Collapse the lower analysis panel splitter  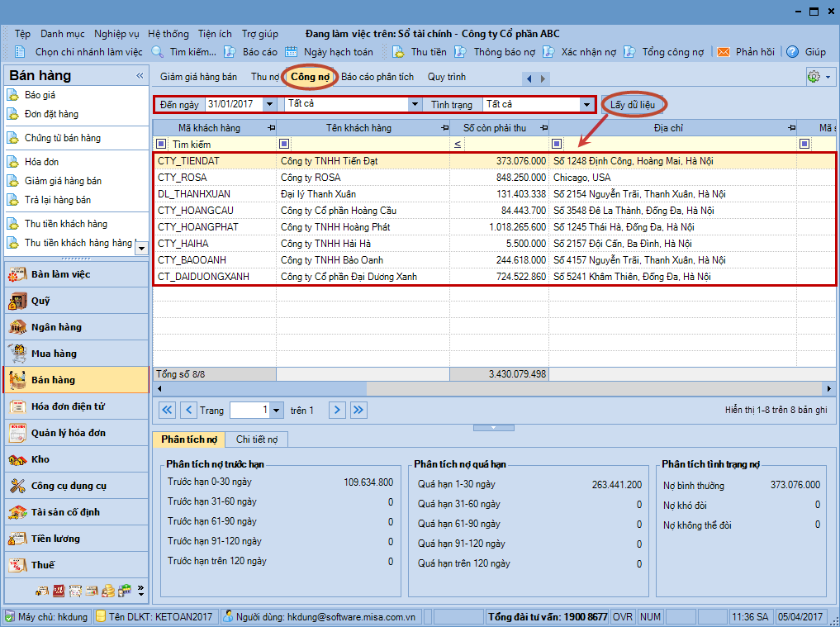click(x=493, y=428)
